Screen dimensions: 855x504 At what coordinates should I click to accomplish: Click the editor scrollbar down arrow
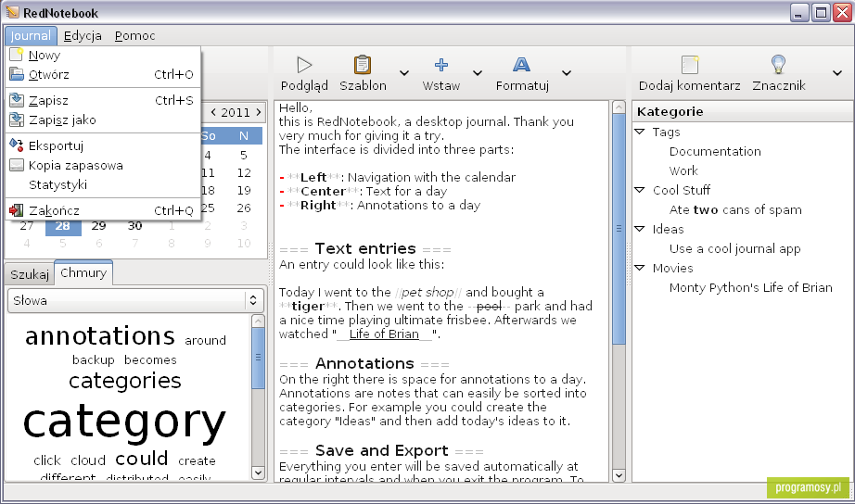(x=619, y=475)
